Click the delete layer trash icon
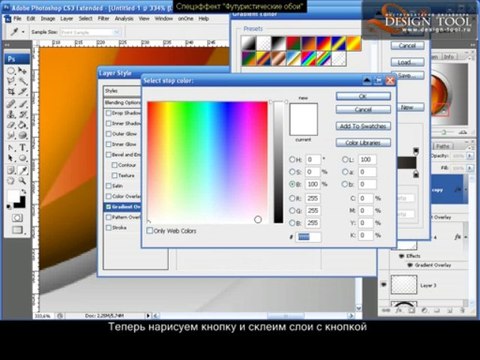The height and width of the screenshot is (360, 480). tap(463, 311)
